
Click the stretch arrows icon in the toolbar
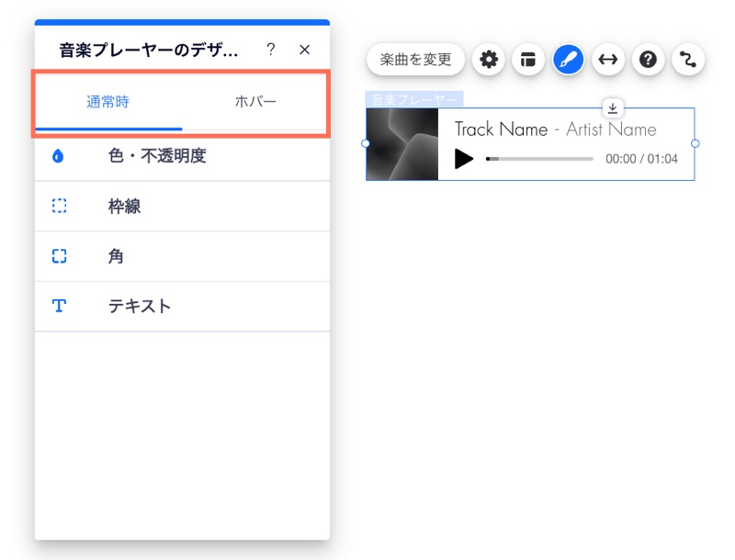point(608,59)
